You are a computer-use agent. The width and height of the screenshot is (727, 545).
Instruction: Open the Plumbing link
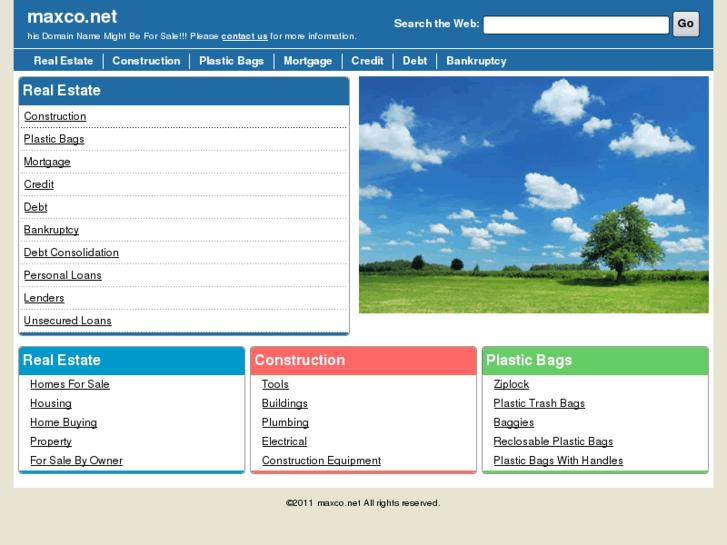point(285,423)
